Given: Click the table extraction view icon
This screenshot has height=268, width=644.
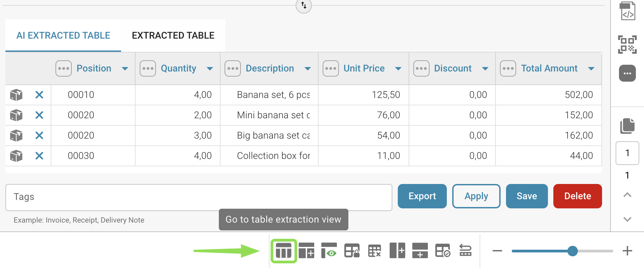Looking at the screenshot, I should 283,251.
